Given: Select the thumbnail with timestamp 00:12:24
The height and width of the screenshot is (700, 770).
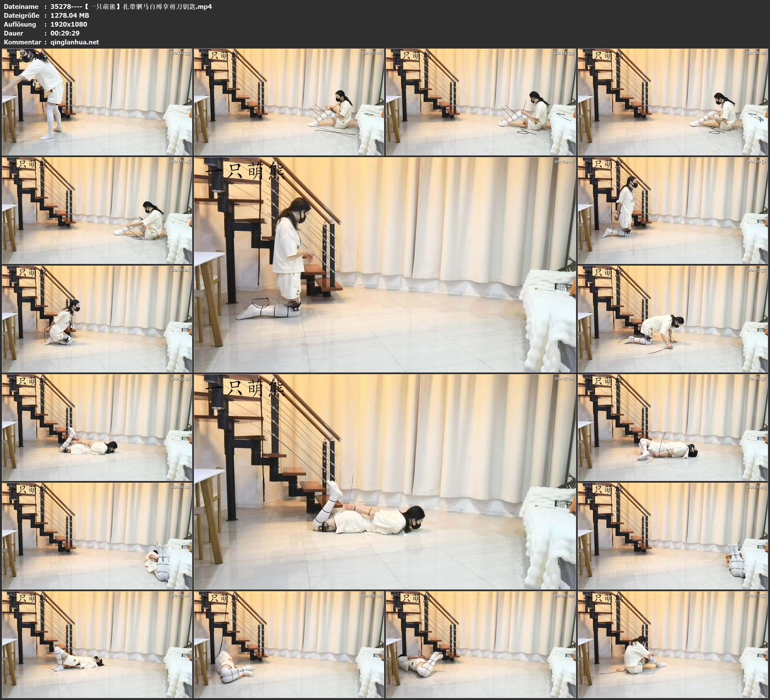Looking at the screenshot, I should click(97, 319).
